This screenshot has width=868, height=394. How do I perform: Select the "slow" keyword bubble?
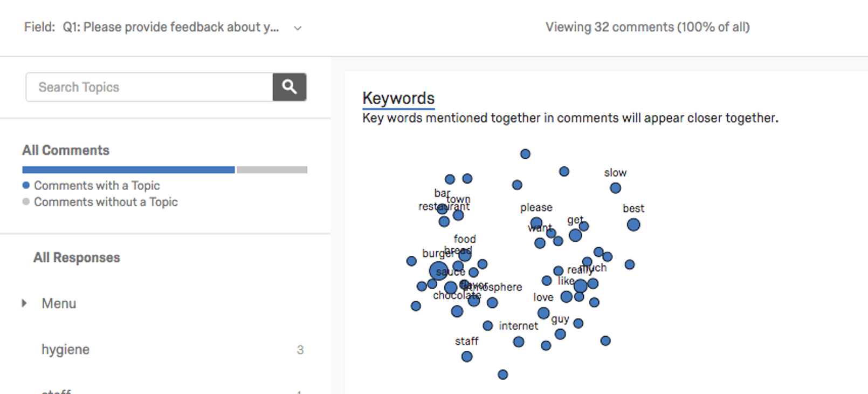point(615,188)
